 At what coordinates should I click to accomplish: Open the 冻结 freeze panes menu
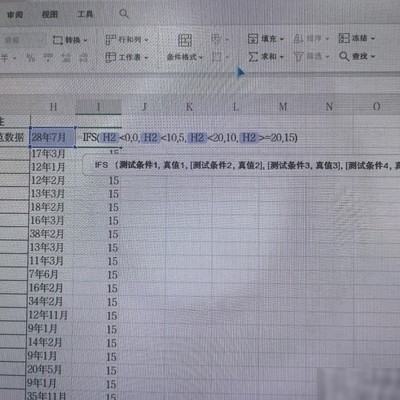tap(357, 38)
